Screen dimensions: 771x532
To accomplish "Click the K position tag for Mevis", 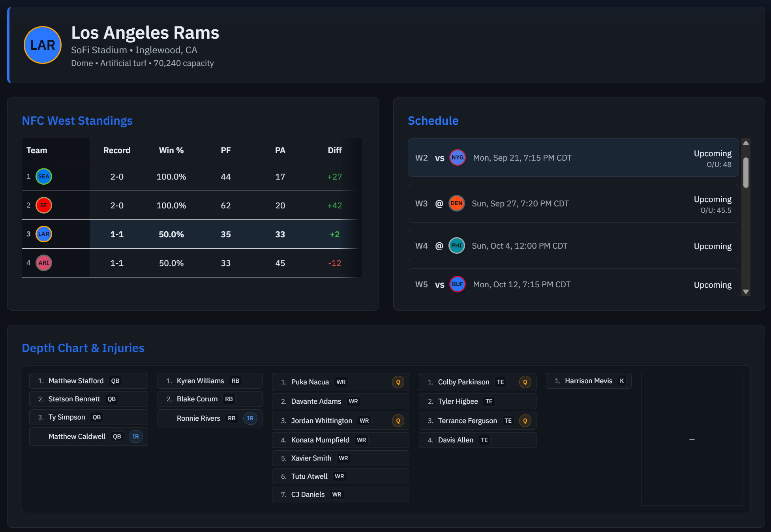I will point(622,381).
